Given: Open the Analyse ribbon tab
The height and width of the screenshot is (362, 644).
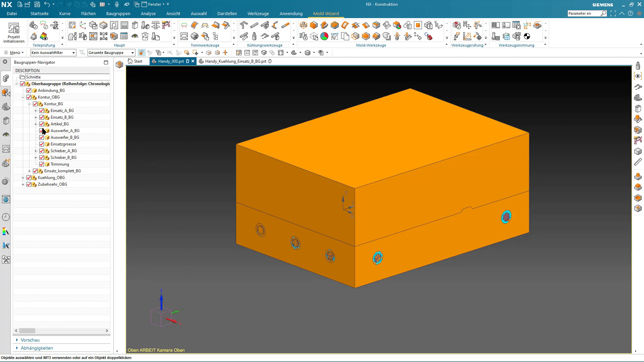Looking at the screenshot, I should [x=148, y=14].
